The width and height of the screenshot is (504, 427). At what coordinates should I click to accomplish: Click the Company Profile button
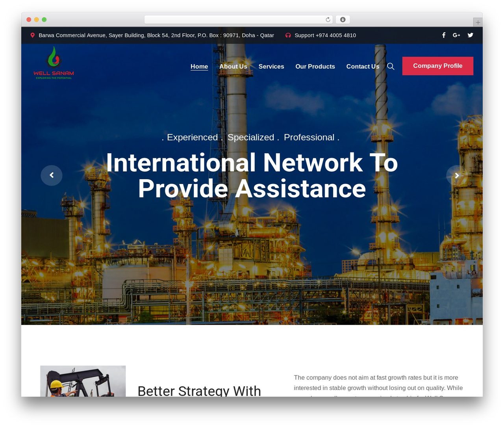(x=438, y=66)
